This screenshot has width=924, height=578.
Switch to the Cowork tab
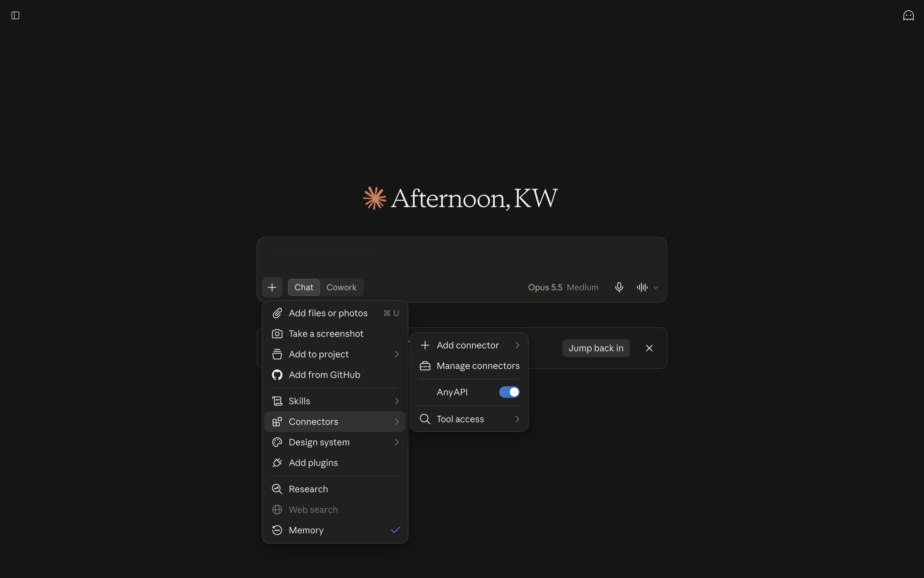(341, 287)
